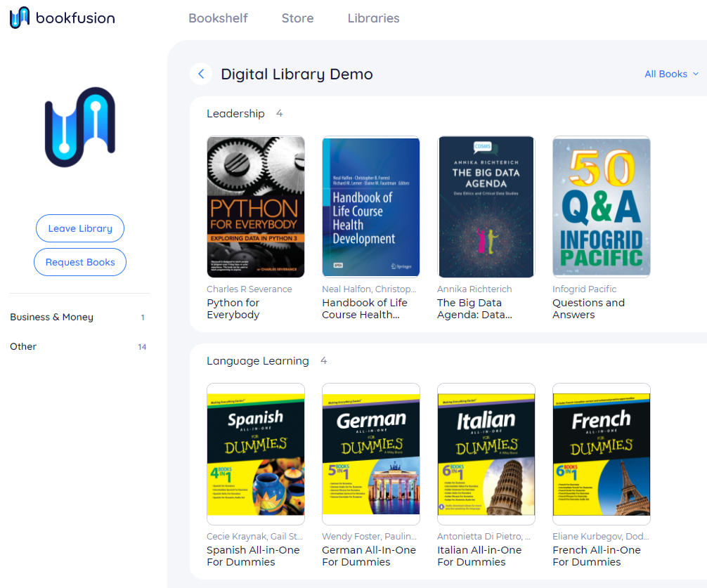
Task: Go back using the left chevron button
Action: point(201,74)
